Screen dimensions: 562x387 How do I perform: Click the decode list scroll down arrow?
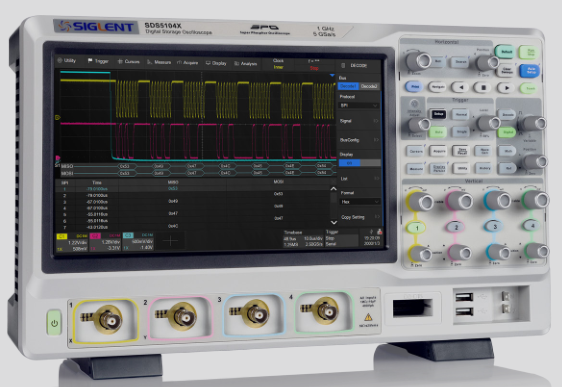coord(334,223)
